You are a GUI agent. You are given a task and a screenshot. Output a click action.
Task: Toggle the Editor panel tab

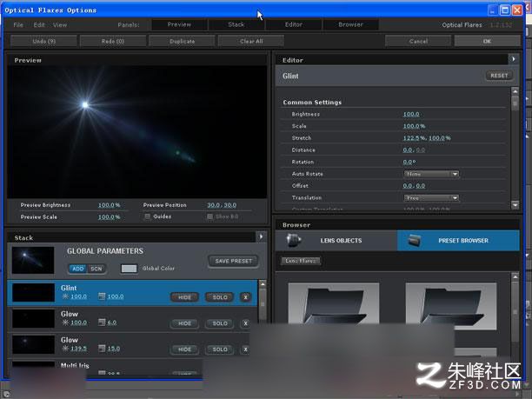294,24
